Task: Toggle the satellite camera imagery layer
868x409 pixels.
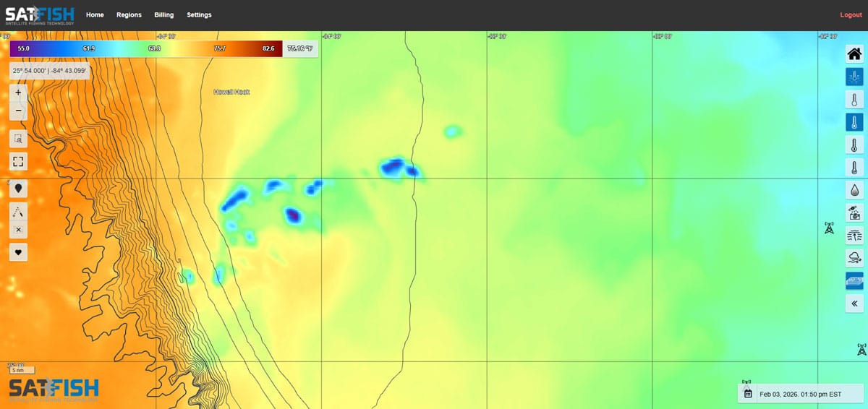Action: (x=854, y=212)
